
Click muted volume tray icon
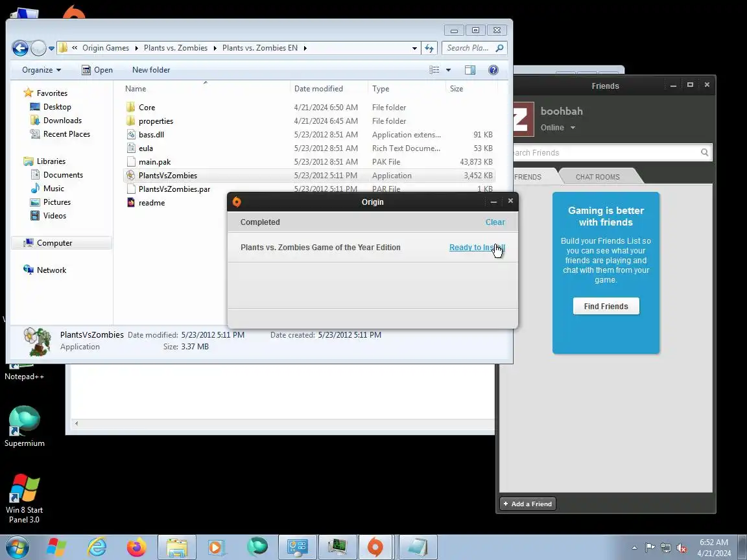682,548
